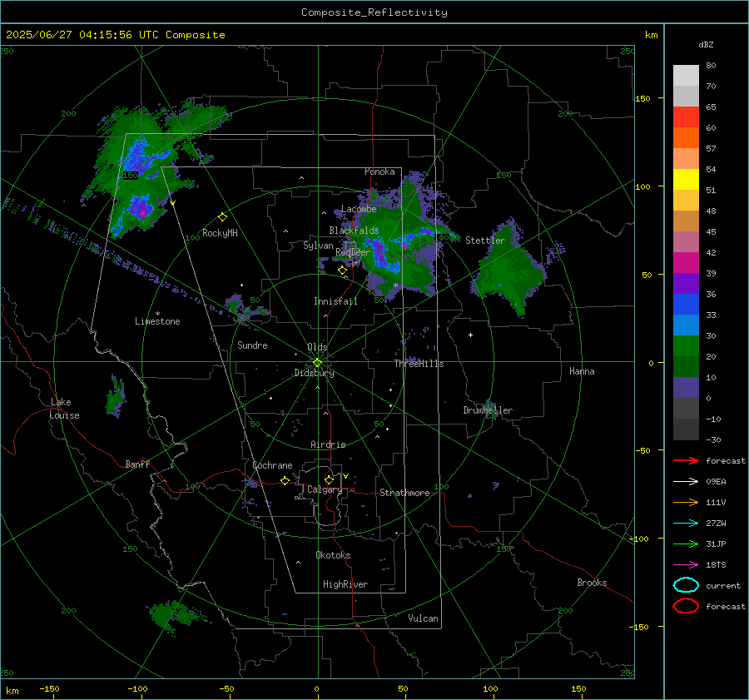The height and width of the screenshot is (700, 749).
Task: Click the green echo east of Stettler
Action: click(x=511, y=272)
